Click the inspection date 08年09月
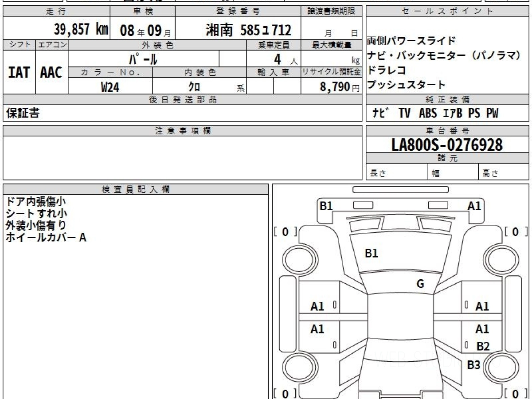 pos(145,30)
